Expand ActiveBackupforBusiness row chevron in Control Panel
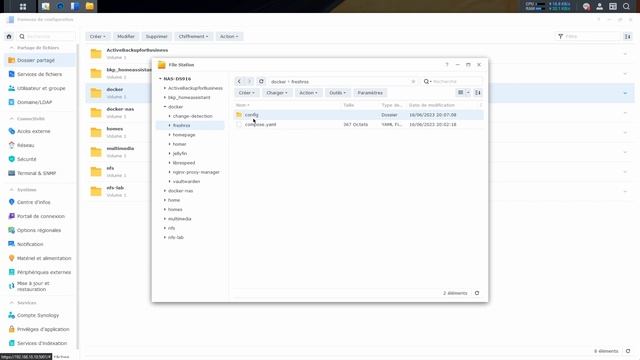The width and height of the screenshot is (640, 360). pyautogui.click(x=625, y=54)
